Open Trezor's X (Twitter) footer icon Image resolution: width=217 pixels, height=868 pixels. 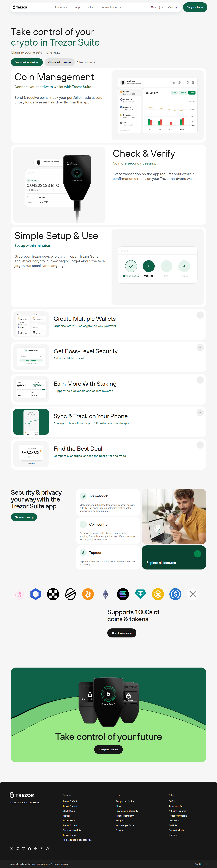click(x=11, y=849)
